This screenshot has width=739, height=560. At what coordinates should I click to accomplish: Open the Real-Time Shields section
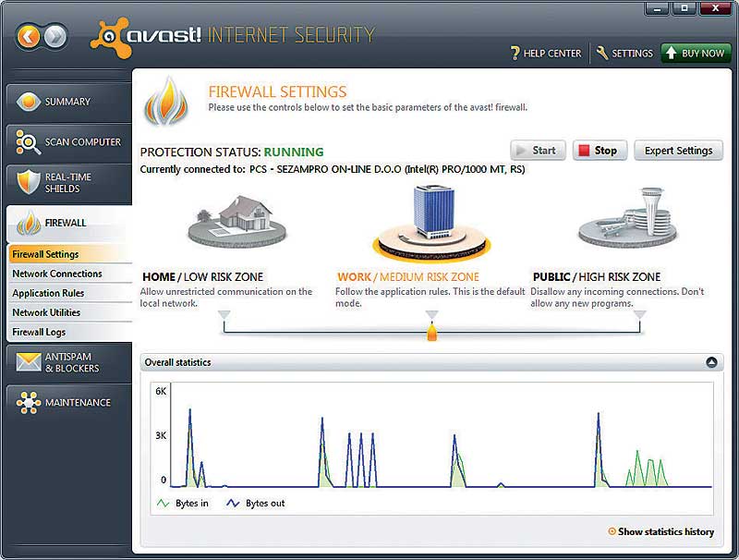point(68,183)
